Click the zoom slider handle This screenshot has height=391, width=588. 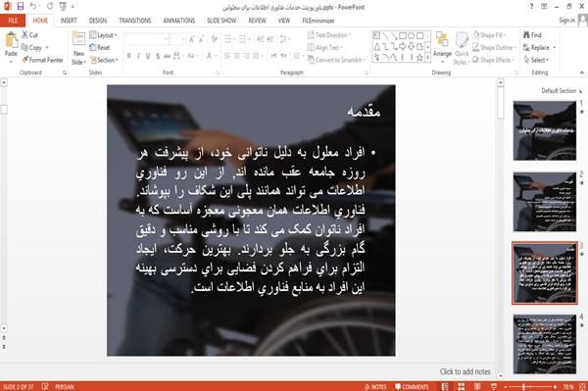pyautogui.click(x=523, y=386)
